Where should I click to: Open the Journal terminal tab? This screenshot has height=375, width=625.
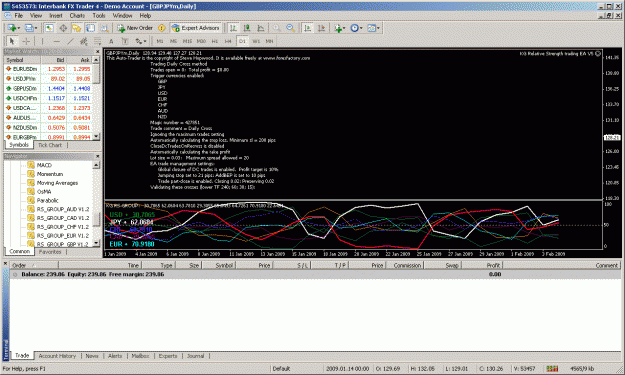[x=195, y=356]
